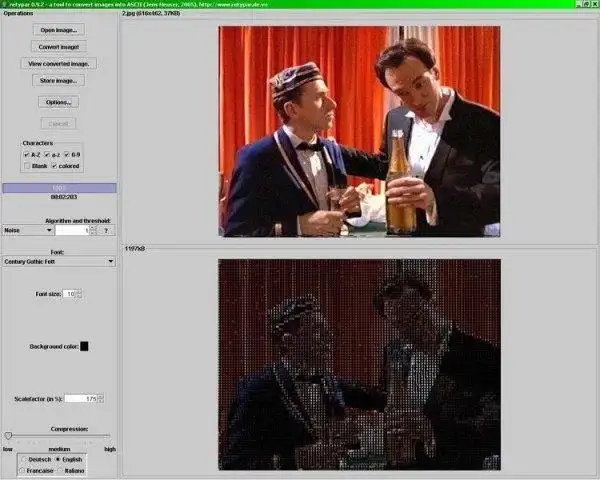600x480 pixels.
Task: Enable the Blank characters checkbox
Action: tap(27, 166)
